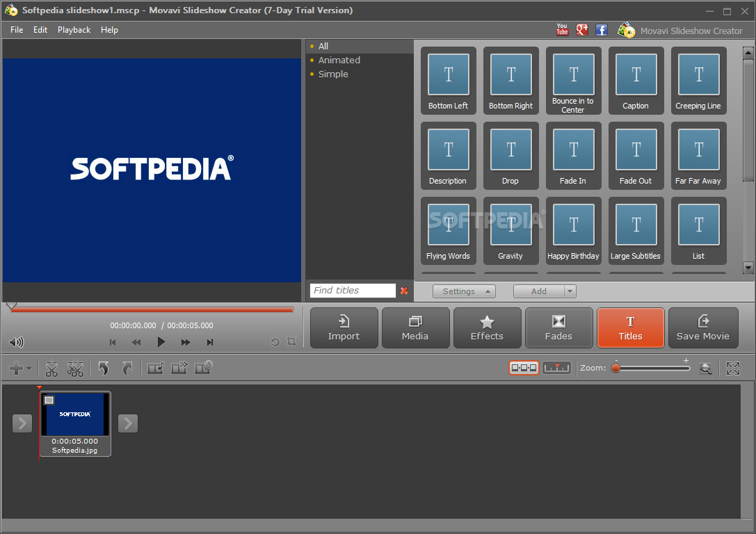Click the preview seek bar
Viewport: 756px width, 534px height.
point(152,310)
